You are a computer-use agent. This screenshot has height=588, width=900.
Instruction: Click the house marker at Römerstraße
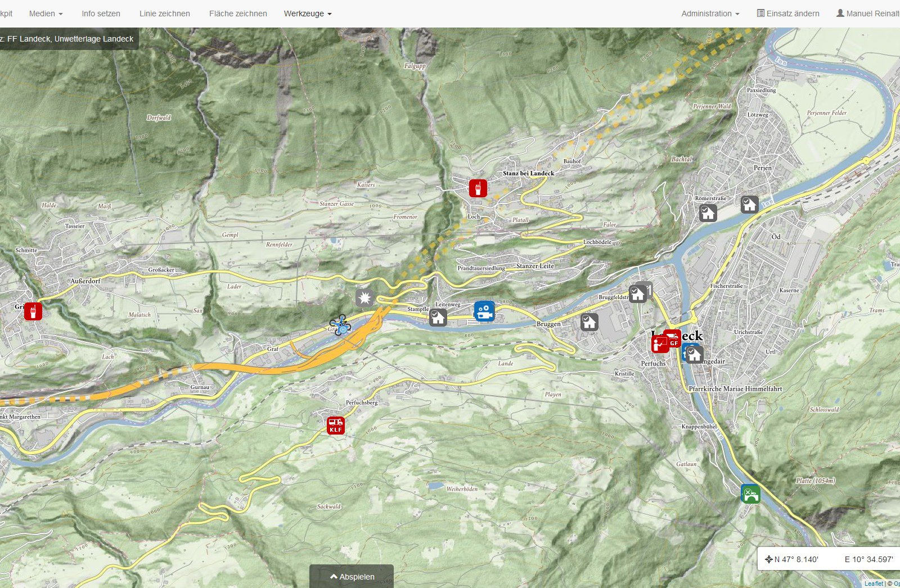(708, 212)
